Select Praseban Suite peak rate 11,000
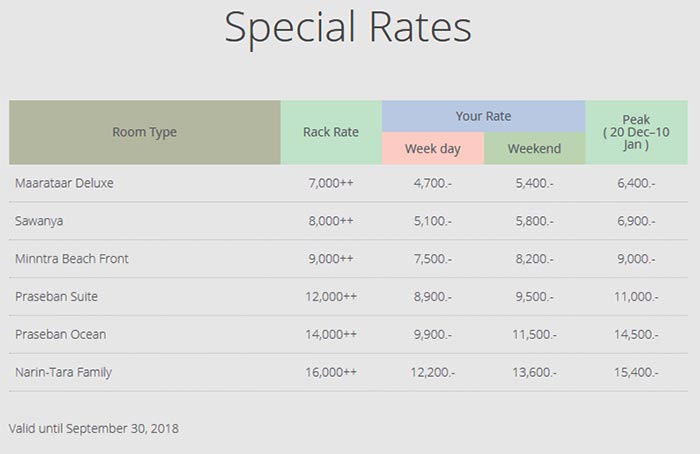Viewport: 700px width, 454px height. (635, 297)
